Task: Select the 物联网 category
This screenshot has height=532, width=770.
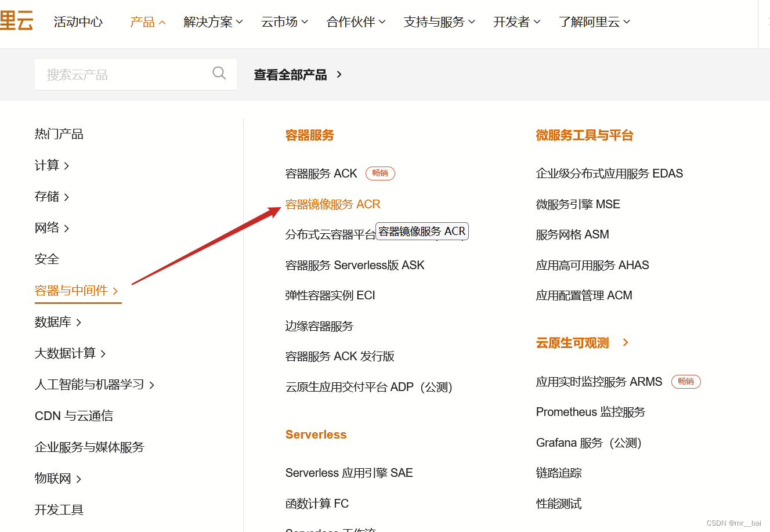Action: pyautogui.click(x=58, y=479)
